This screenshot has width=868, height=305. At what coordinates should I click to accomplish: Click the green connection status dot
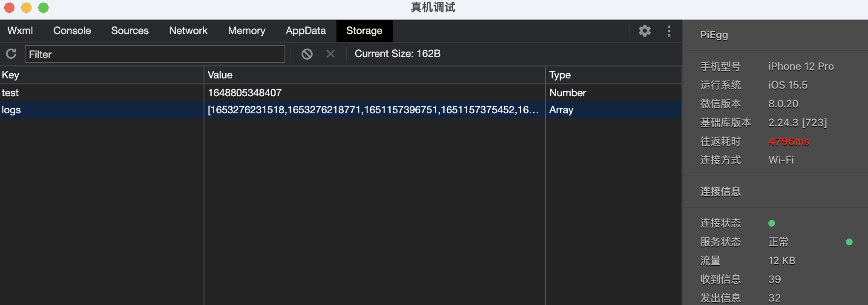[772, 223]
